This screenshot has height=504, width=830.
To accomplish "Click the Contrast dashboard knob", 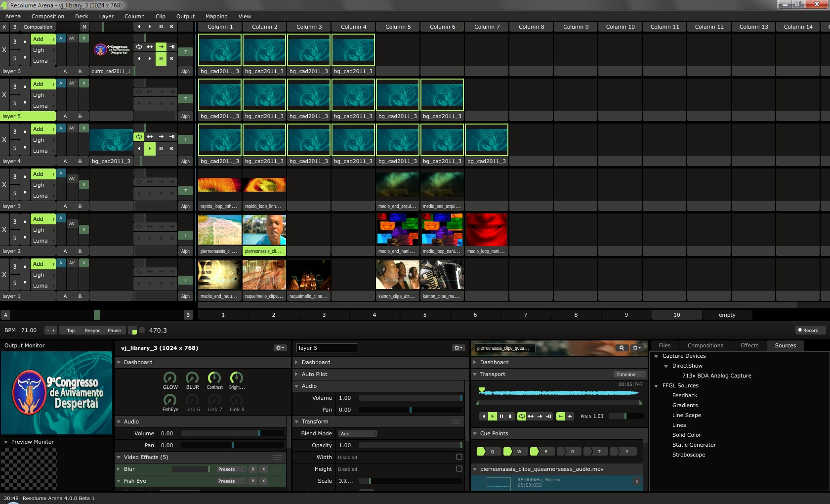I will tap(214, 378).
